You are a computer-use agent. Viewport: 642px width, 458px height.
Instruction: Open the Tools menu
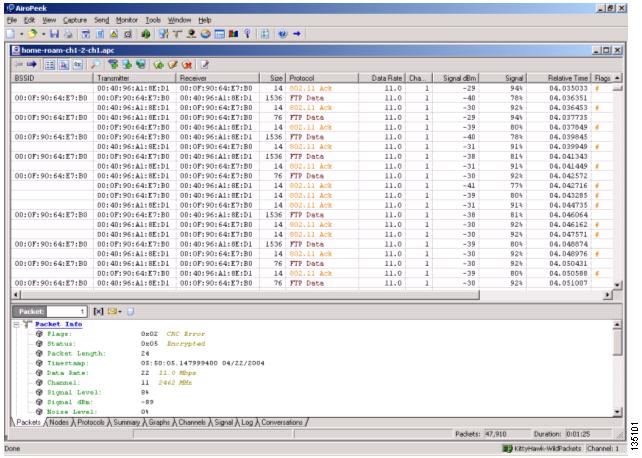pyautogui.click(x=153, y=20)
